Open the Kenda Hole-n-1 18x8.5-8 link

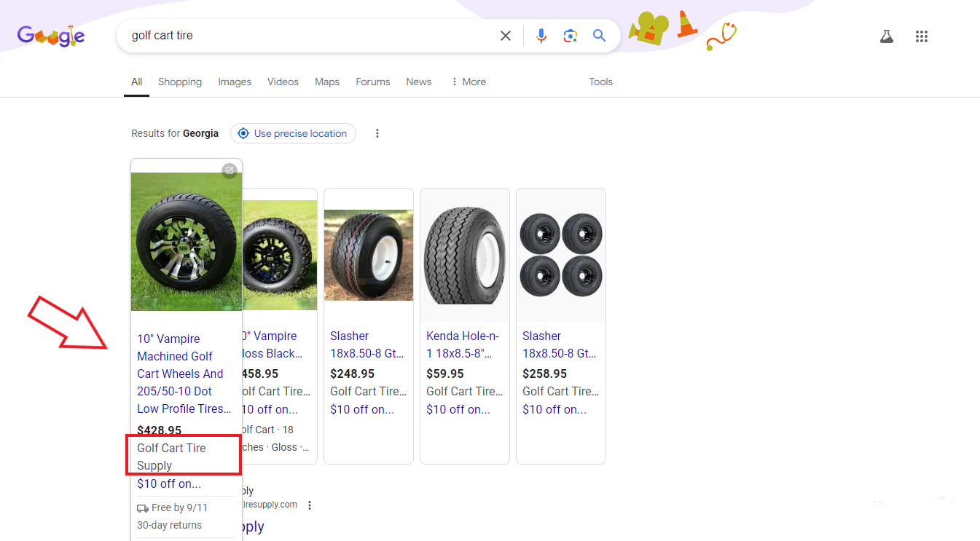pos(463,344)
